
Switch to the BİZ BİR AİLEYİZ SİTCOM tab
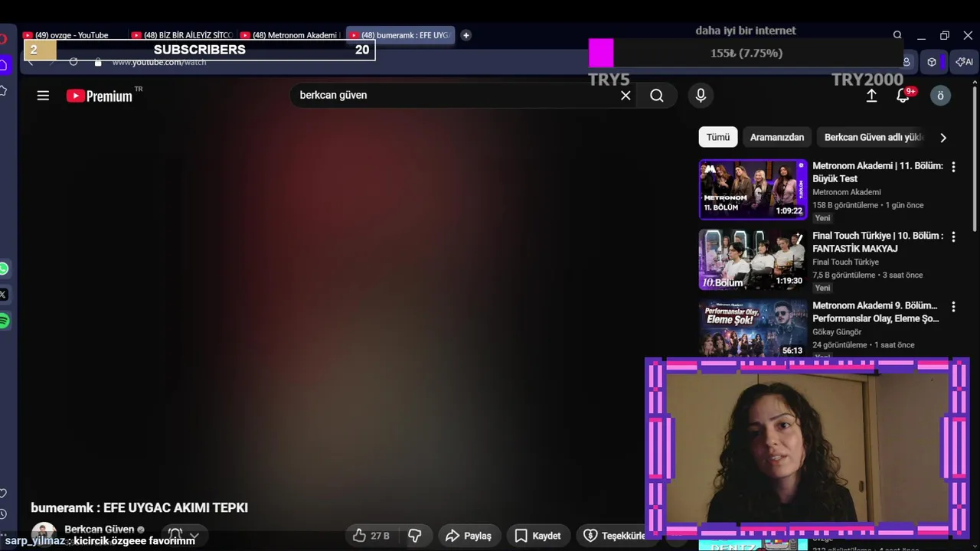(x=182, y=35)
